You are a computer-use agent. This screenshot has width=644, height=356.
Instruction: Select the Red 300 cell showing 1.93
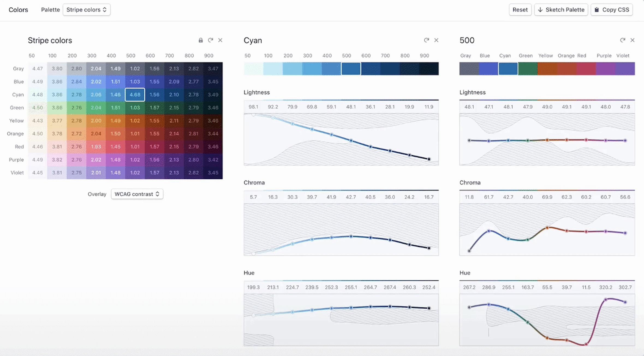point(96,147)
